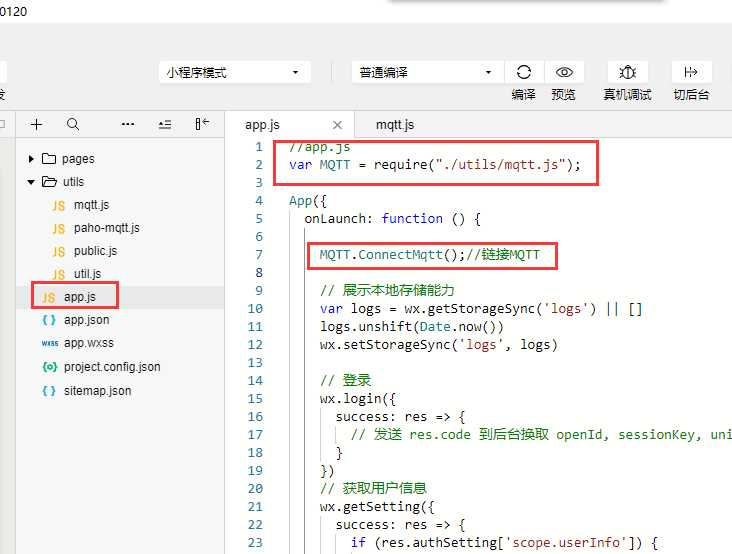This screenshot has height=554, width=732.
Task: Click the switch-to-background icon
Action: pos(691,72)
